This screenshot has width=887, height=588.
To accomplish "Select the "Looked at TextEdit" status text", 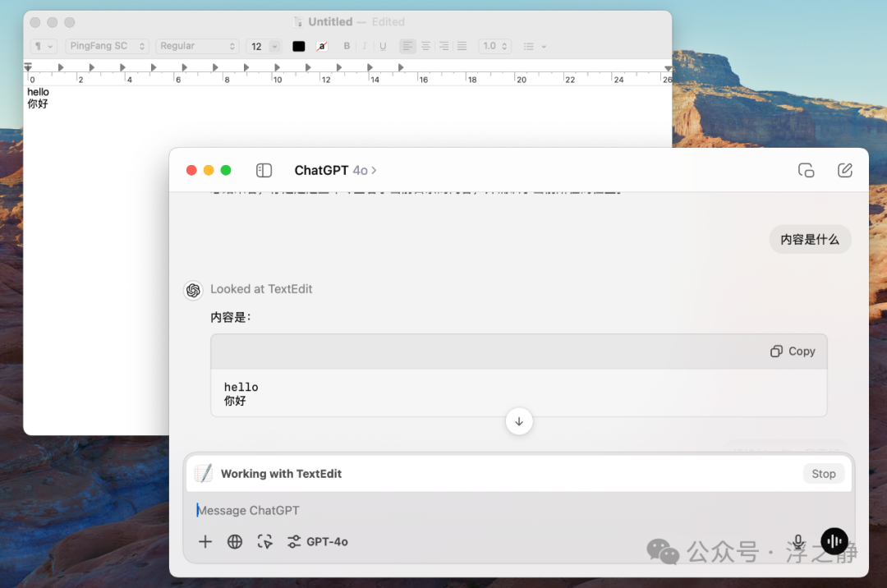I will click(x=261, y=289).
